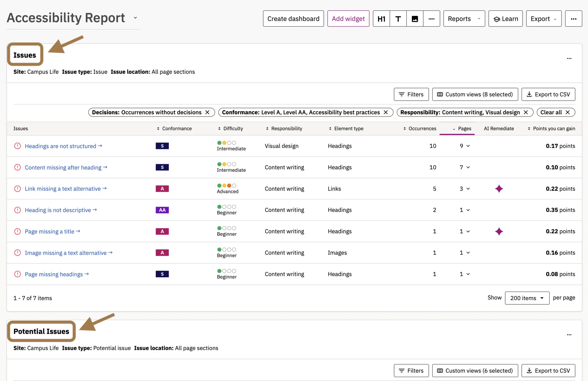The height and width of the screenshot is (381, 588).
Task: Open the 200 items per page dropdown
Action: [527, 298]
